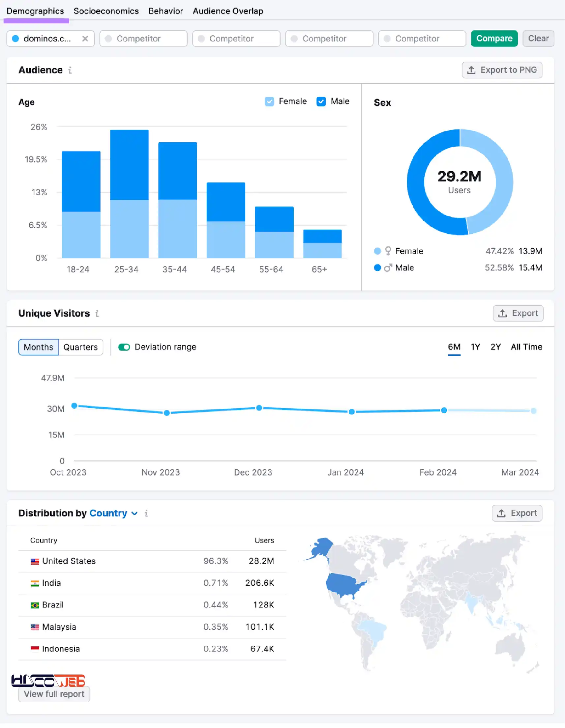This screenshot has width=565, height=728.
Task: Open the Demographics tab
Action: pyautogui.click(x=35, y=11)
